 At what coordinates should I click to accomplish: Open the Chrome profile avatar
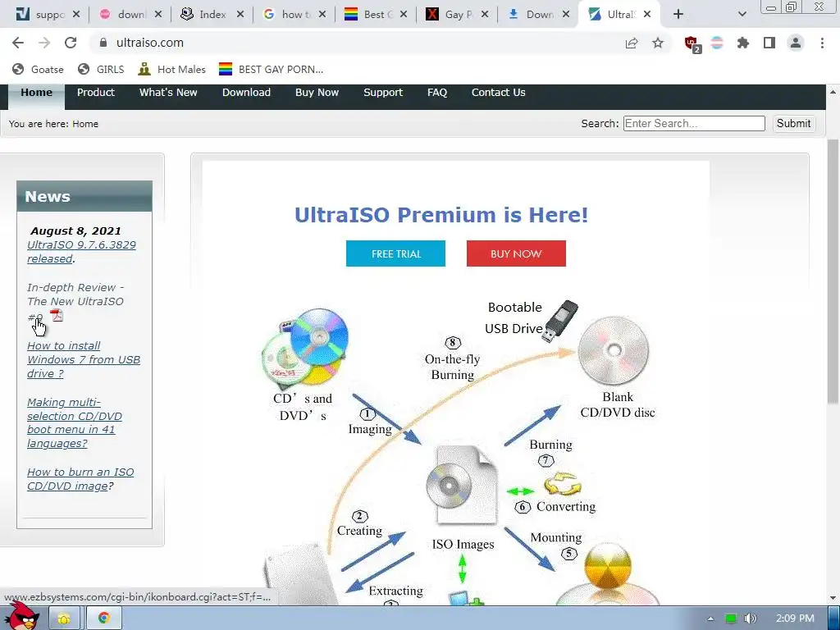(x=796, y=43)
